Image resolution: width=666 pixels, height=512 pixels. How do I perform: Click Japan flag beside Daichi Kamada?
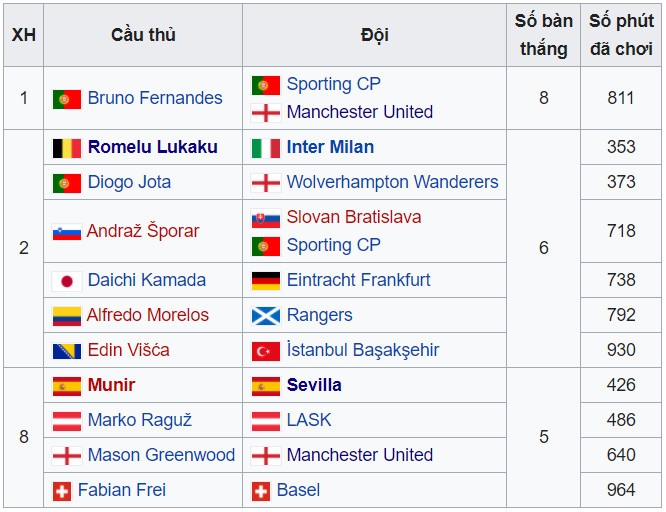click(67, 281)
